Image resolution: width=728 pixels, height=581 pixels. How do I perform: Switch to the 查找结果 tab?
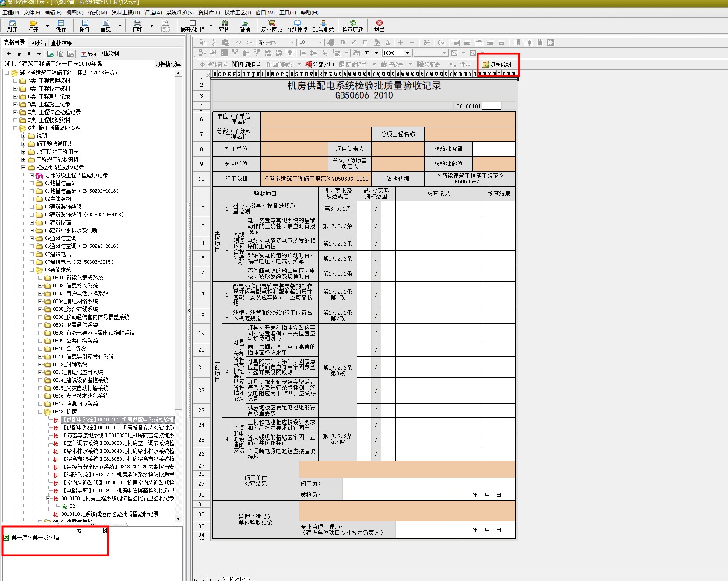coord(61,43)
